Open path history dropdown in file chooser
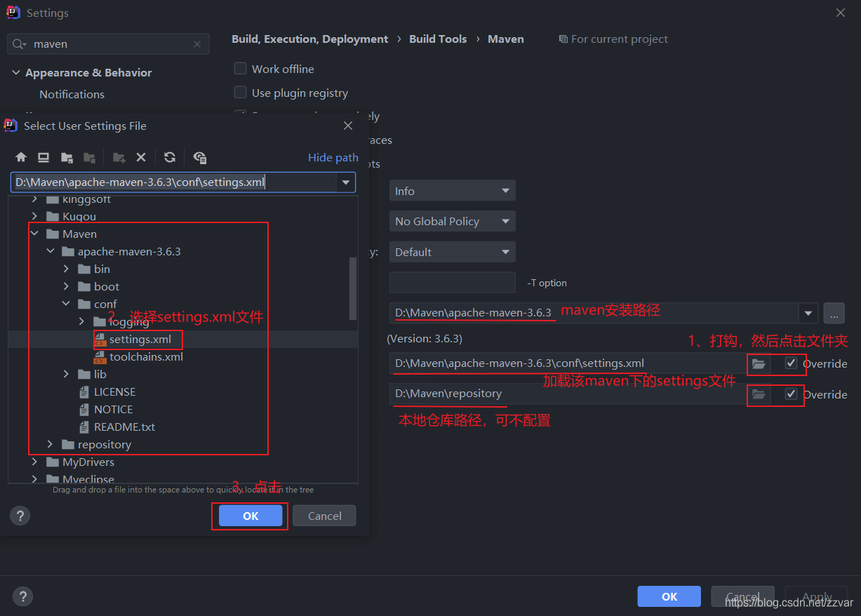The height and width of the screenshot is (616, 861). point(345,182)
